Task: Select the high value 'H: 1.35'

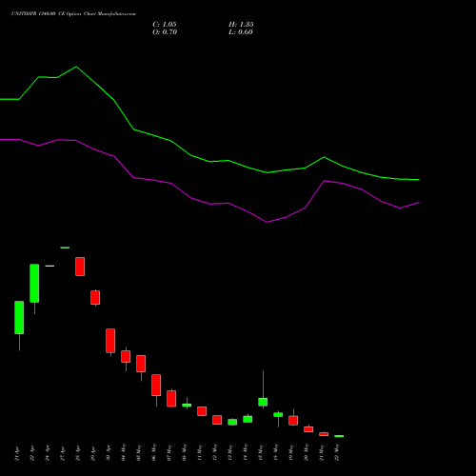Action: pos(241,25)
